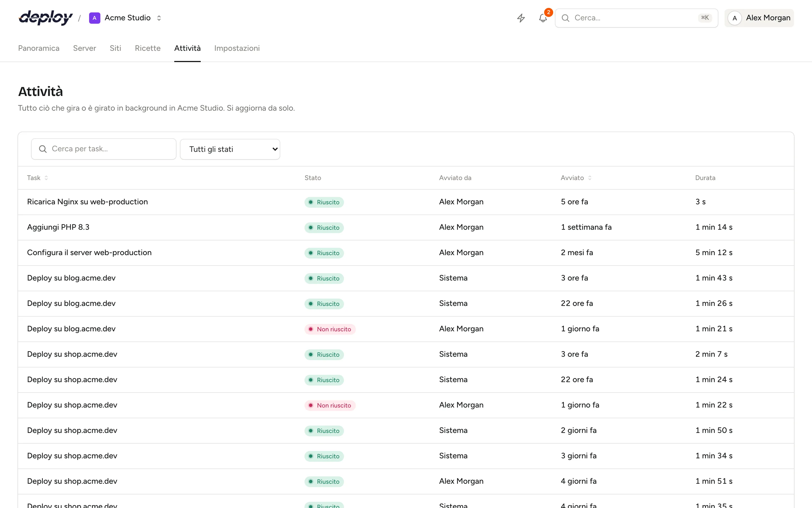
Task: Open the notifications bell
Action: (543, 18)
